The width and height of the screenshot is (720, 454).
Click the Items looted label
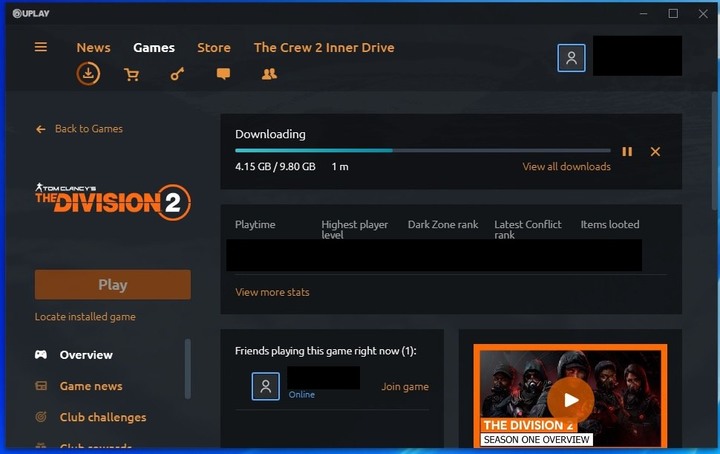click(609, 224)
